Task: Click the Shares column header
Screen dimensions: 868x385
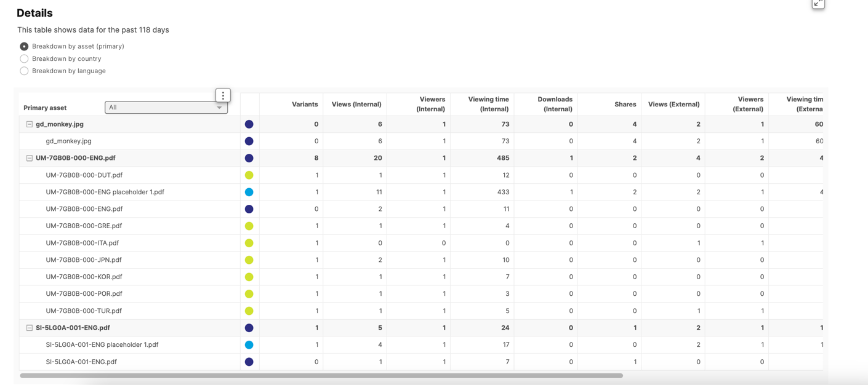Action: [x=625, y=105]
